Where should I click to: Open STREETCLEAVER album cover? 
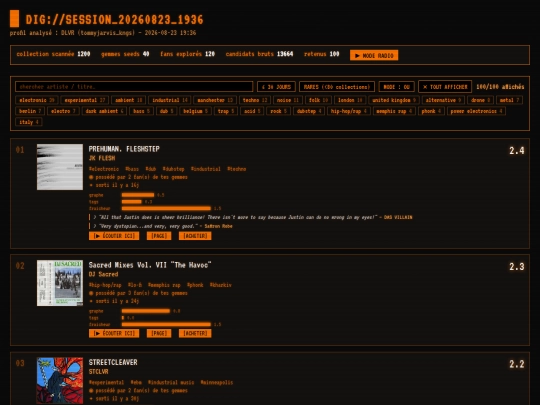point(60,381)
